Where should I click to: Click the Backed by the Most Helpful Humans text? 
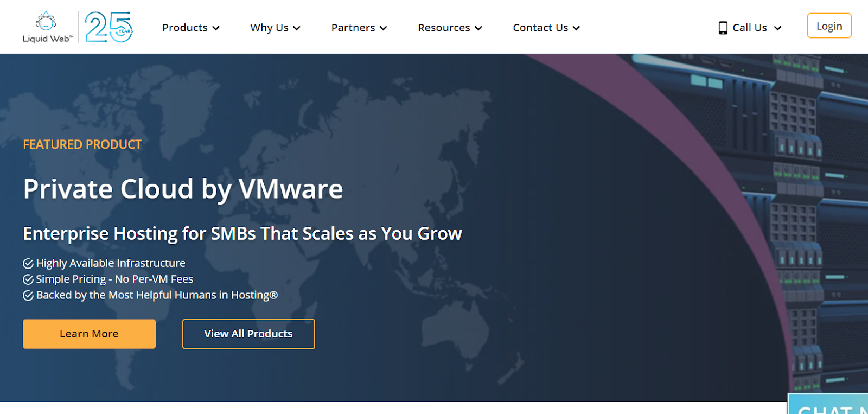[x=157, y=295]
